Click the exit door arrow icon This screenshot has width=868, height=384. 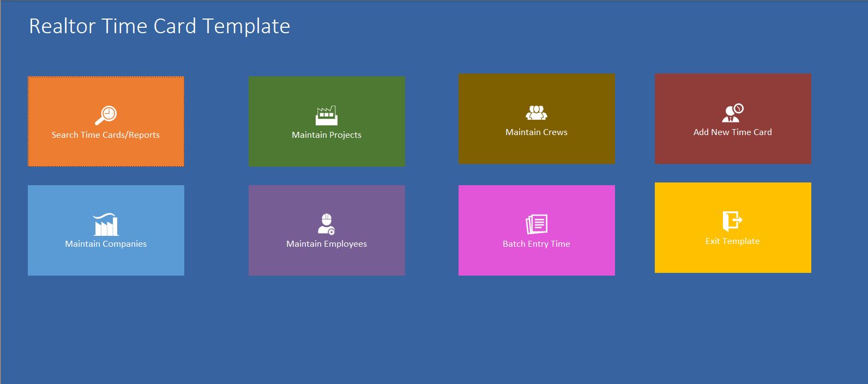(733, 221)
